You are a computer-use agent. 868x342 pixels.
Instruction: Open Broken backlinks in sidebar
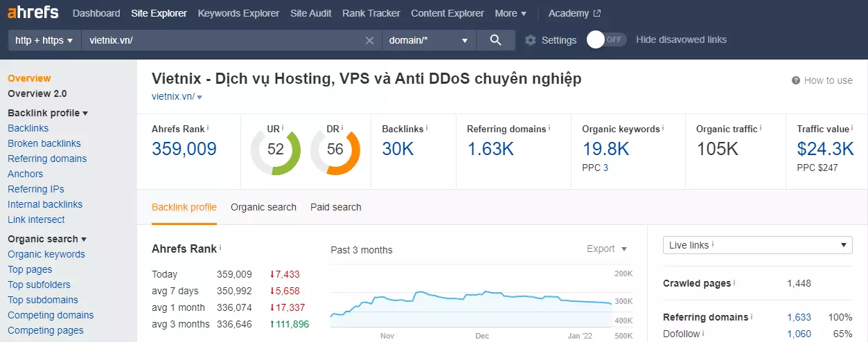[x=44, y=143]
